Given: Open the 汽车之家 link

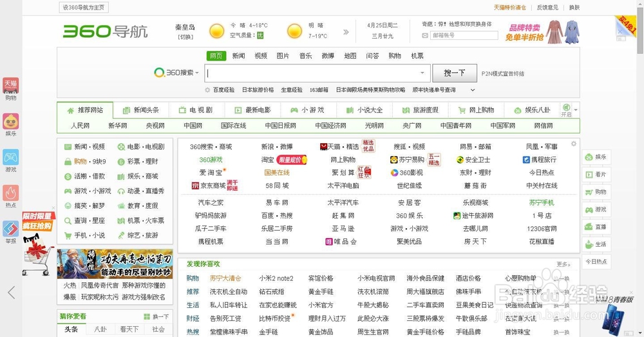Looking at the screenshot, I should (x=211, y=202).
